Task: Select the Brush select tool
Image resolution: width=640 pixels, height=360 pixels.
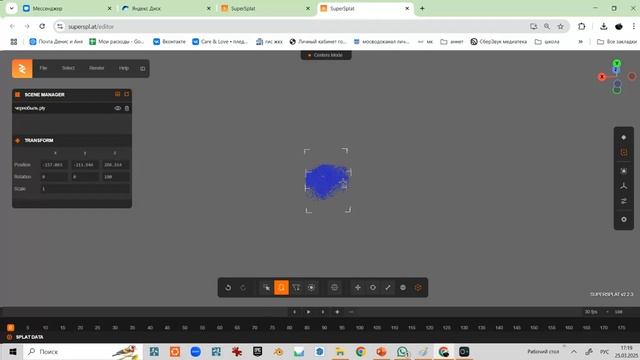Action: tap(311, 288)
